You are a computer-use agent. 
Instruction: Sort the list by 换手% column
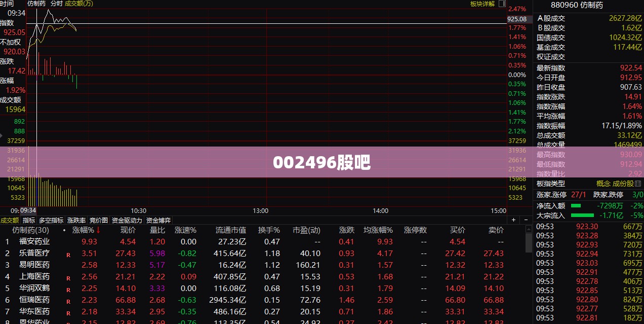click(269, 230)
